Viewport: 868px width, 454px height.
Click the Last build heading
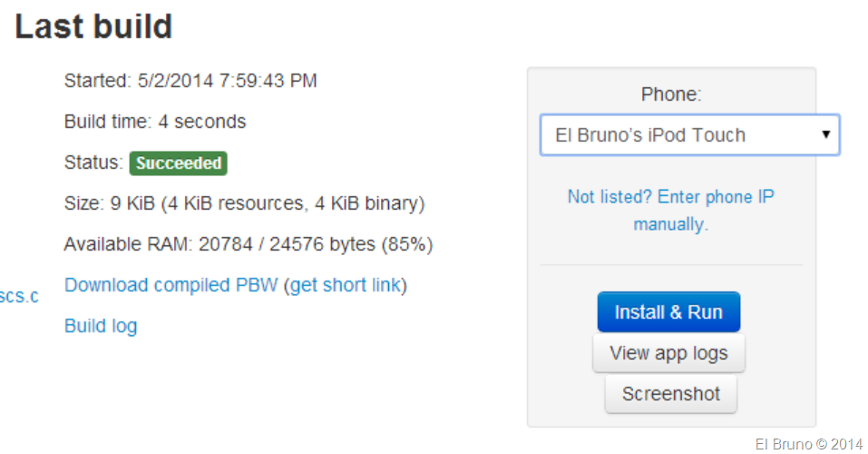coord(93,26)
